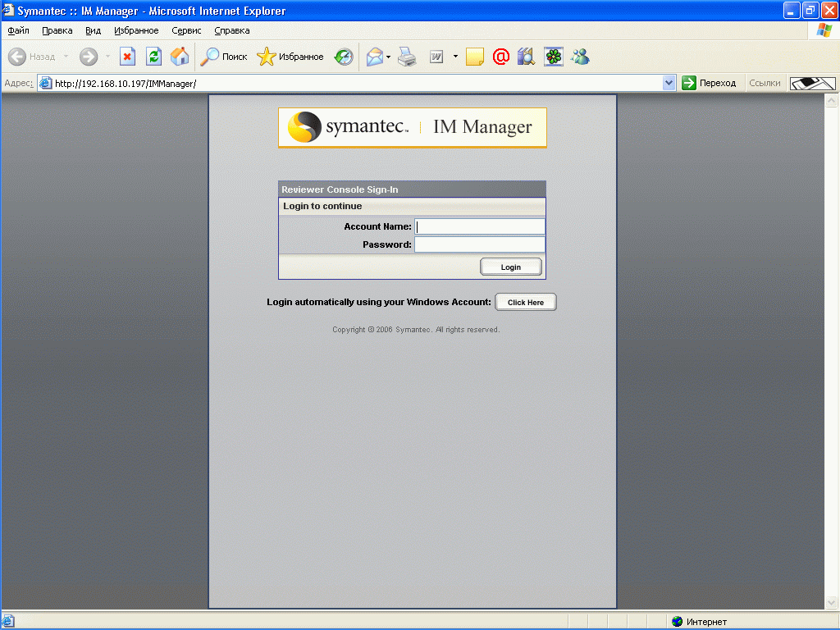Image resolution: width=840 pixels, height=630 pixels.
Task: Open the Правка menu
Action: point(57,30)
